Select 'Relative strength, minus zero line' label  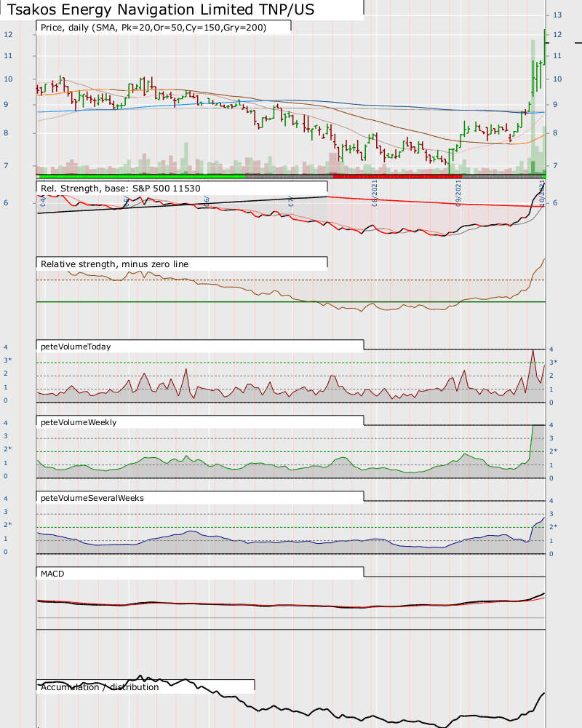pyautogui.click(x=115, y=264)
